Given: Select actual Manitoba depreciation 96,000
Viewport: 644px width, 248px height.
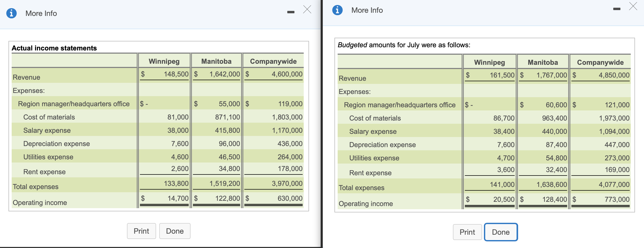Looking at the screenshot, I should (229, 144).
